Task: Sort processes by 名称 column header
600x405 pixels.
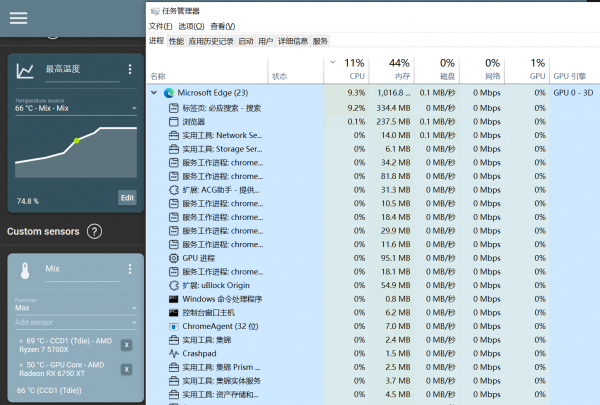Action: (x=207, y=70)
